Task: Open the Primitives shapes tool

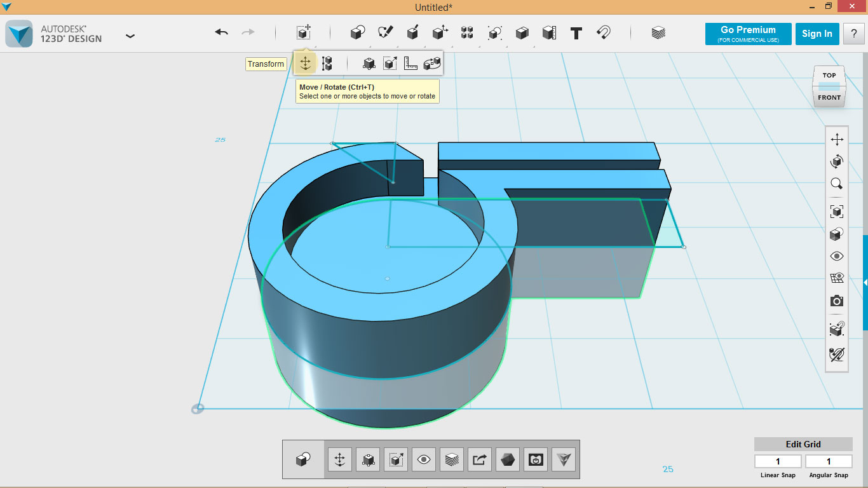Action: 358,33
